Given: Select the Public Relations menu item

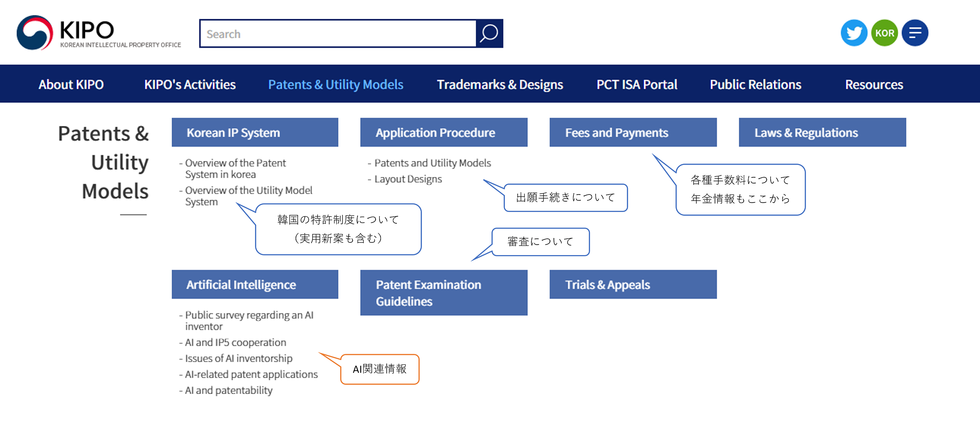Looking at the screenshot, I should point(755,84).
